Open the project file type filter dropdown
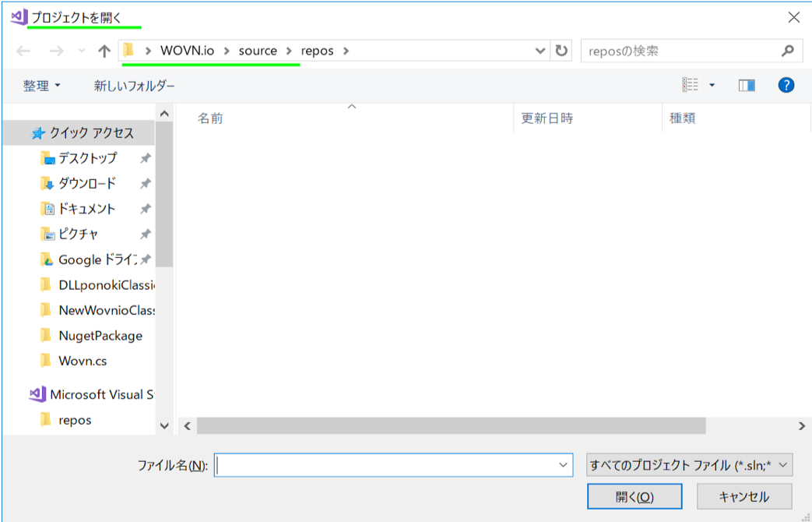Screen dimensions: 812x522 coord(689,465)
